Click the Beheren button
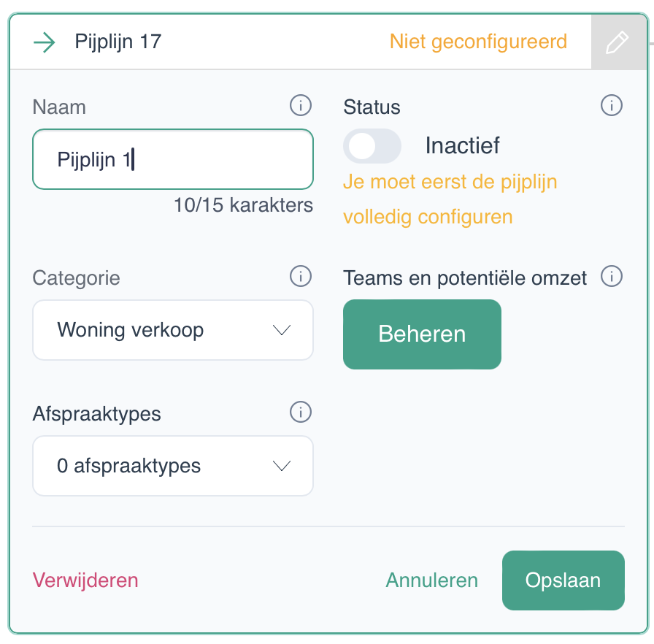The width and height of the screenshot is (654, 644). point(422,334)
